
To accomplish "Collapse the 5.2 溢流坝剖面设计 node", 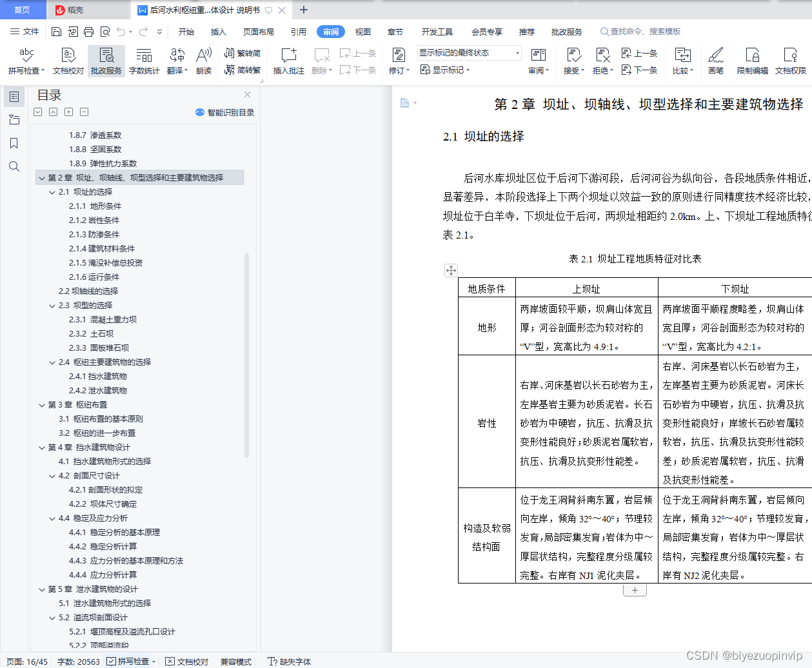I will pyautogui.click(x=52, y=618).
